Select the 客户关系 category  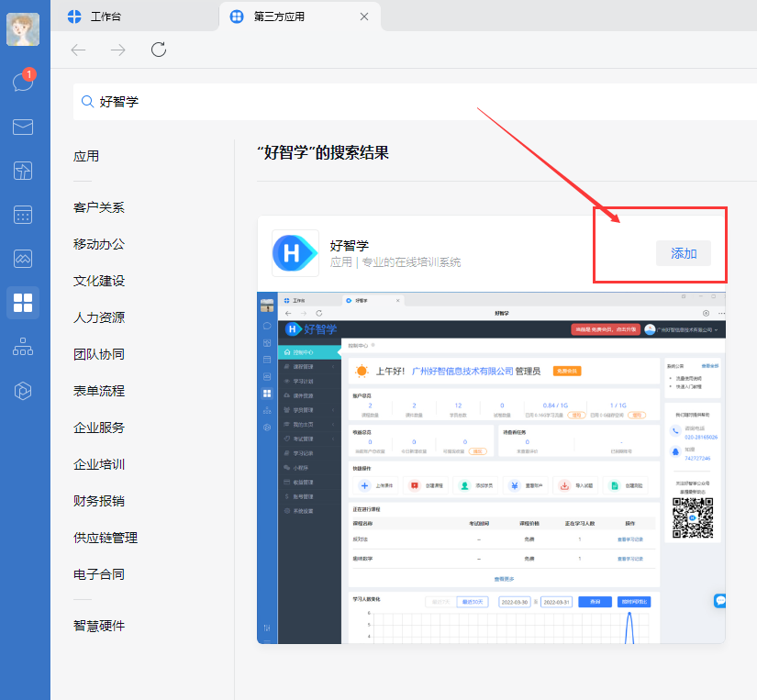(x=99, y=207)
